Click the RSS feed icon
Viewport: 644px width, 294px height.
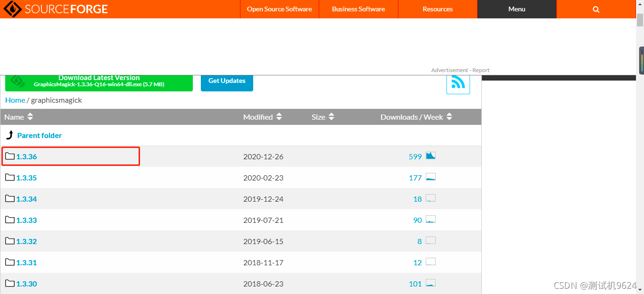point(458,82)
